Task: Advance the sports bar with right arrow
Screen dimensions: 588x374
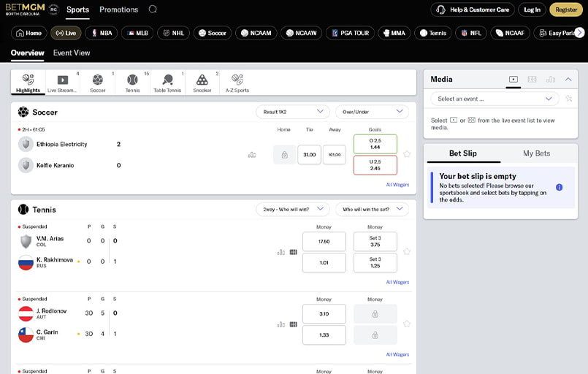Action: point(579,33)
